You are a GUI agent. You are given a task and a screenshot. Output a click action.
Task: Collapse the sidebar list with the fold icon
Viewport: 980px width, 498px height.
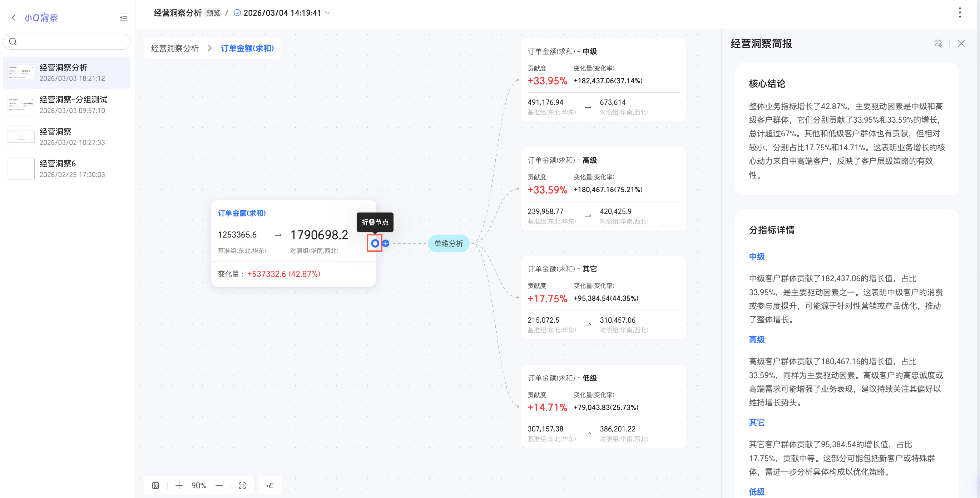click(x=123, y=18)
